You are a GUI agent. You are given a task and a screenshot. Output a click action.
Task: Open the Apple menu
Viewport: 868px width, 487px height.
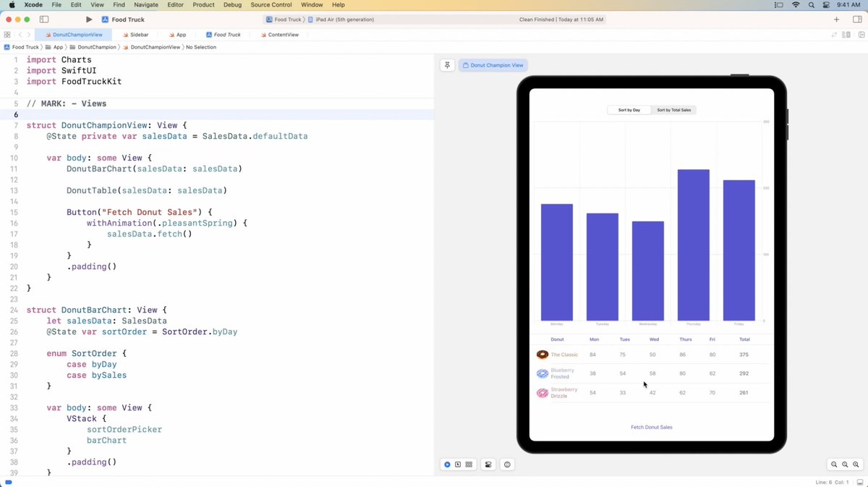(x=12, y=5)
